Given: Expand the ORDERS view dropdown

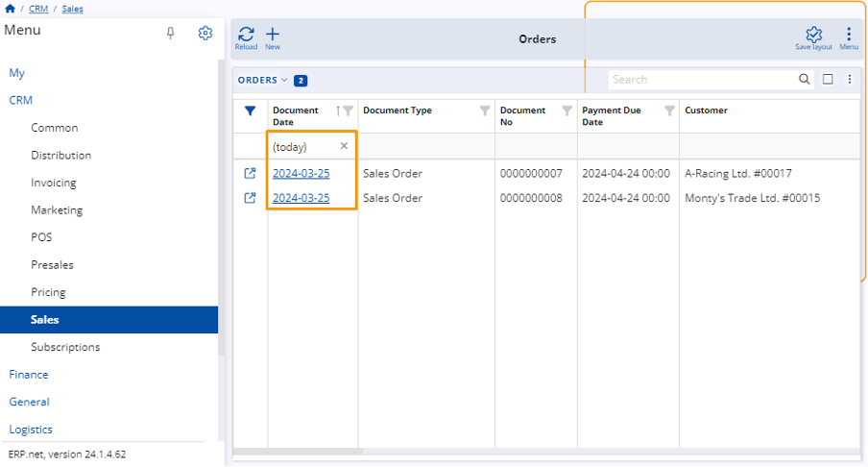Looking at the screenshot, I should (262, 81).
